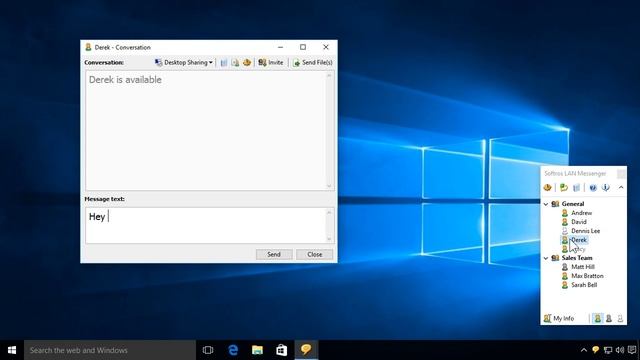
Task: Select David in the user list
Action: (579, 222)
